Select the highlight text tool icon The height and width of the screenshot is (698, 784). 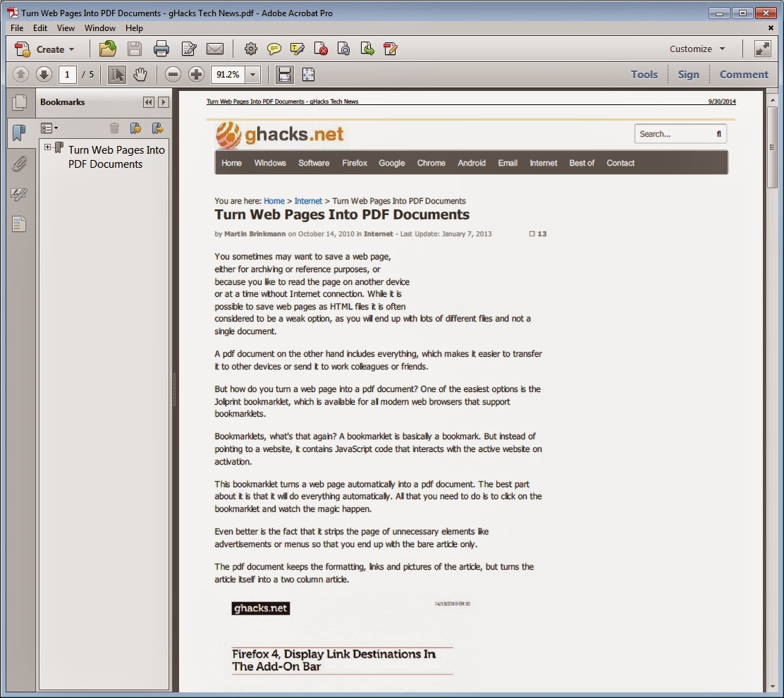point(298,49)
